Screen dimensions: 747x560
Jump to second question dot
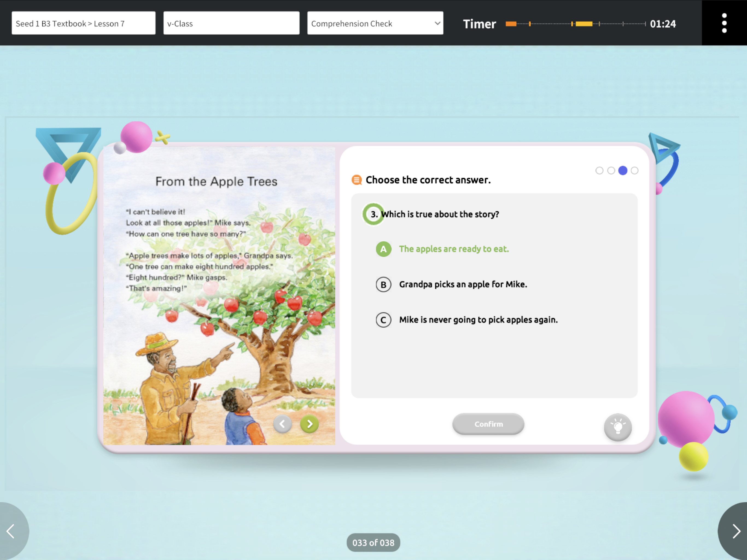[x=611, y=171]
